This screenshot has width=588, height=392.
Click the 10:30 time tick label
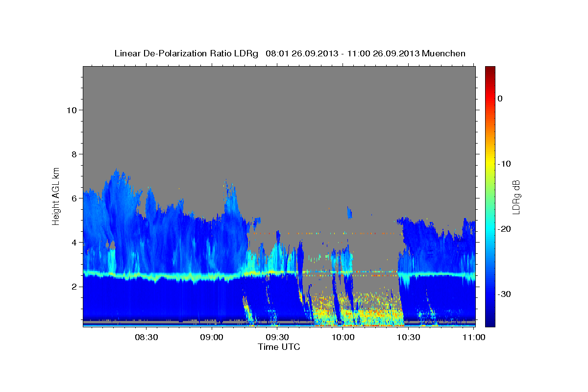pyautogui.click(x=408, y=337)
